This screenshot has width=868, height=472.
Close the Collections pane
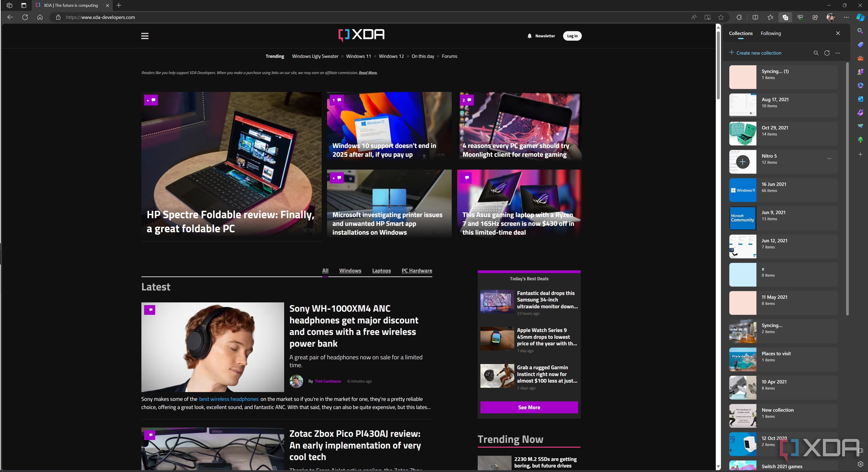point(838,33)
